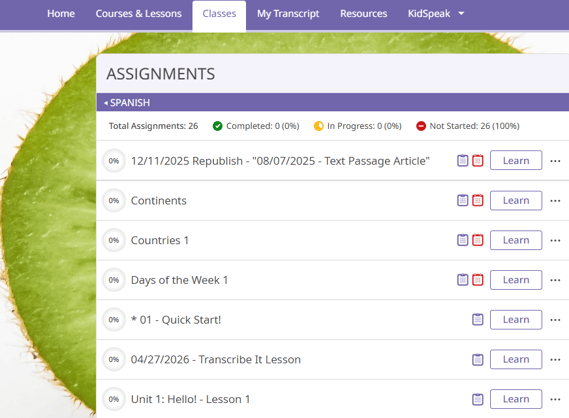This screenshot has height=418, width=569.
Task: Open more options for Text Passage Article
Action: [x=555, y=161]
